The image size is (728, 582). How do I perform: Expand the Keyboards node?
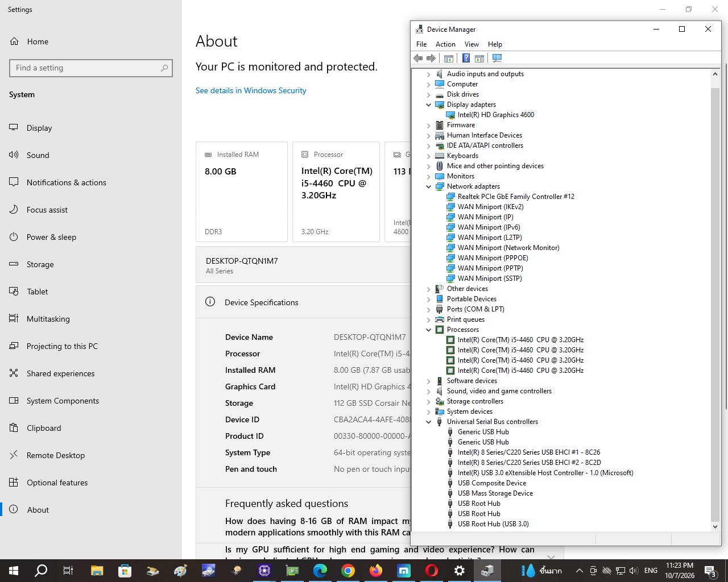tap(429, 156)
